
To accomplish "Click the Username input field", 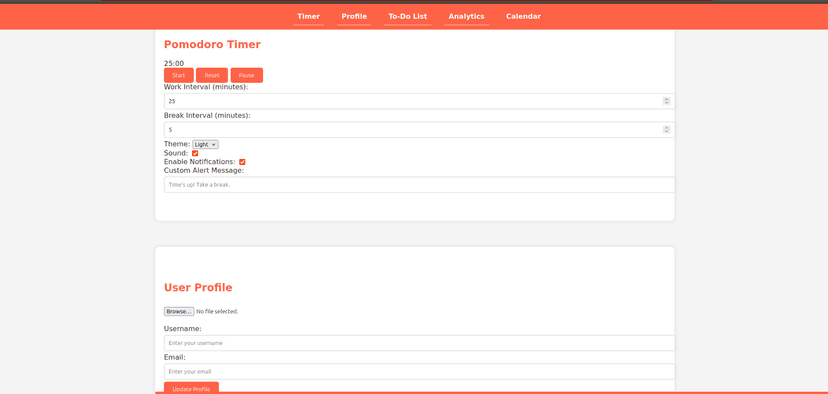I will (x=419, y=343).
